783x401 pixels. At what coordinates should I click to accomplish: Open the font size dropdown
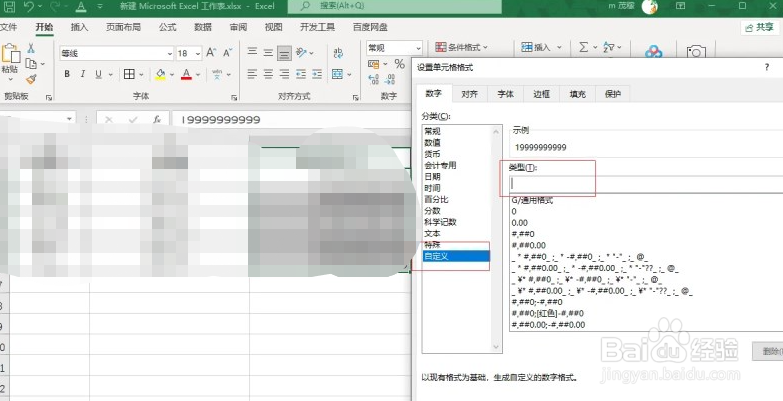point(198,53)
